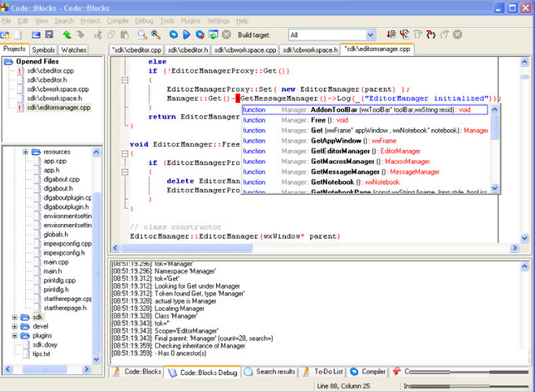This screenshot has height=392, width=535.
Task: Open the Plugins menu
Action: (x=190, y=19)
